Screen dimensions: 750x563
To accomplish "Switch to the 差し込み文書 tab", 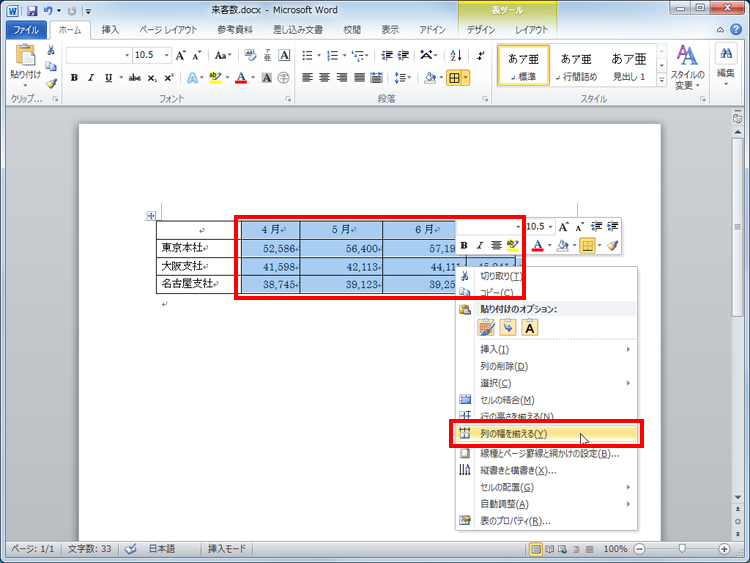I will coord(298,30).
